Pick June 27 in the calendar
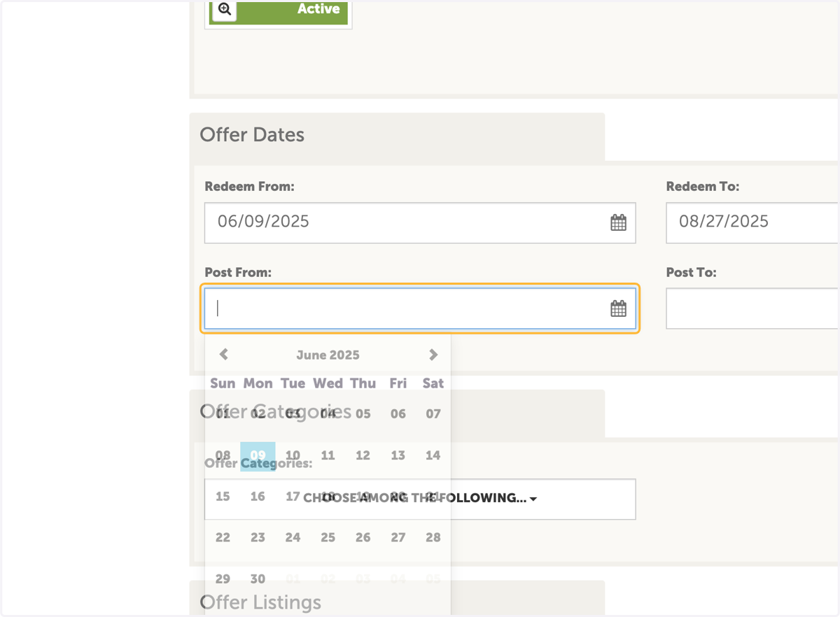Image resolution: width=840 pixels, height=617 pixels. coord(398,538)
